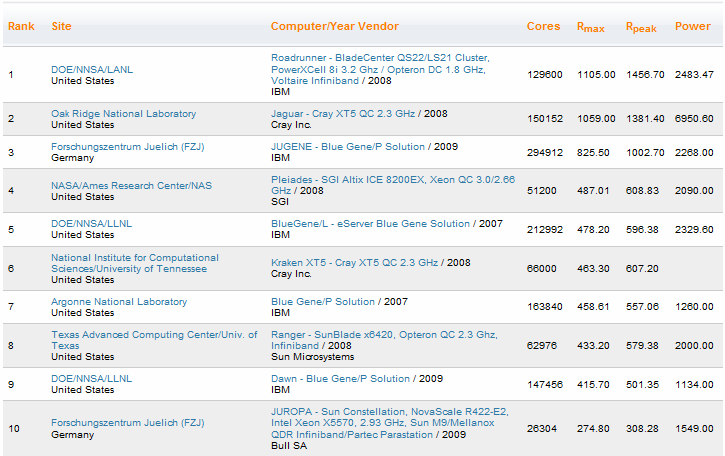Select the cores value 66000
The width and height of the screenshot is (725, 456).
tap(542, 268)
